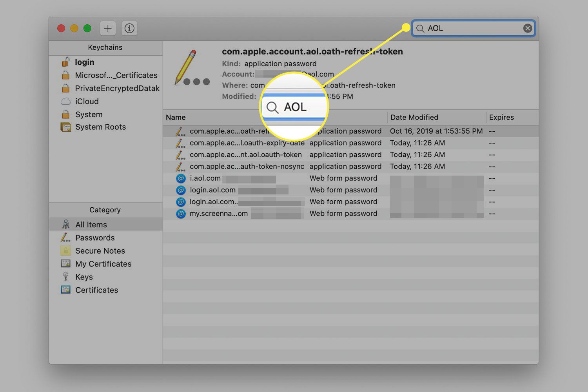
Task: Click the pencil icon beside Passwords category
Action: [65, 237]
